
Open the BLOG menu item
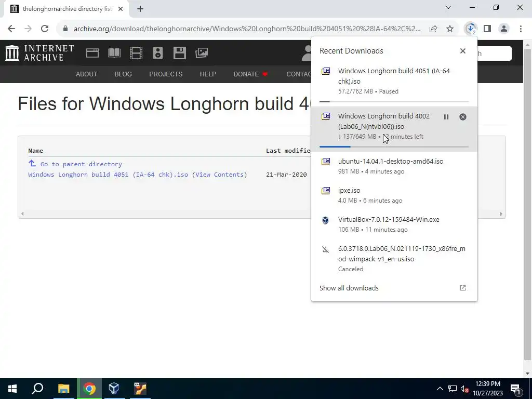pos(123,74)
